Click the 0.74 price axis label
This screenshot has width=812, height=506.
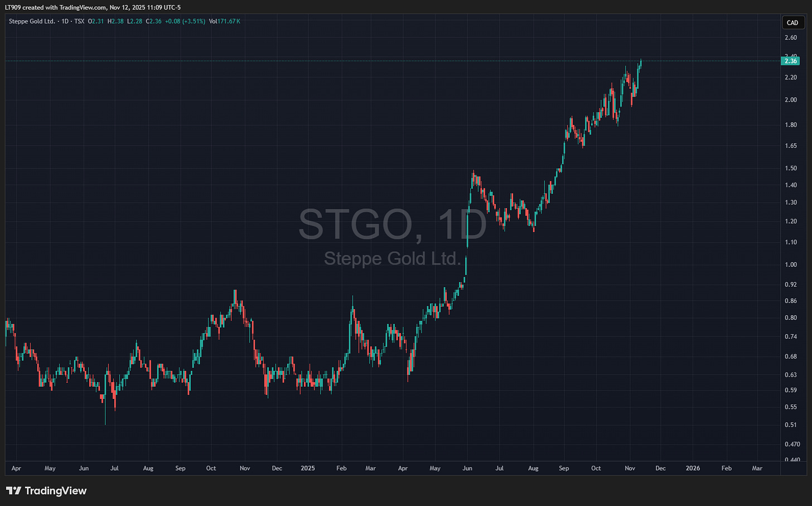791,336
